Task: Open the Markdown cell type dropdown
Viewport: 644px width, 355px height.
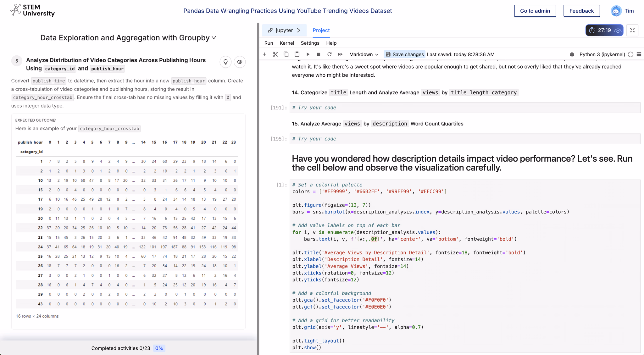Action: (364, 54)
